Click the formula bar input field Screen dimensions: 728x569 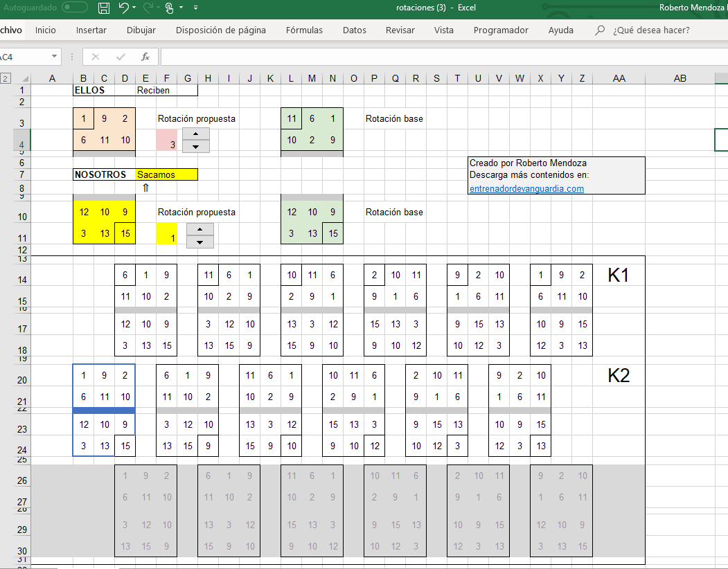(443, 57)
